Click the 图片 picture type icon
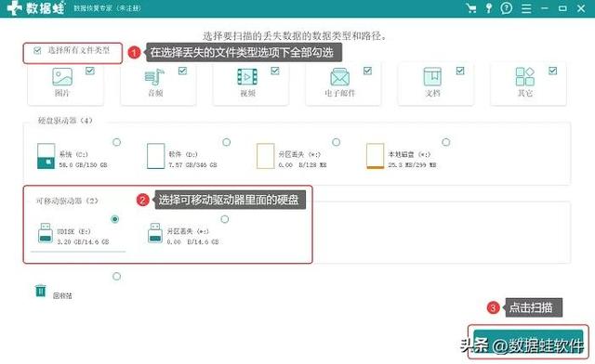The width and height of the screenshot is (595, 364). [62, 76]
